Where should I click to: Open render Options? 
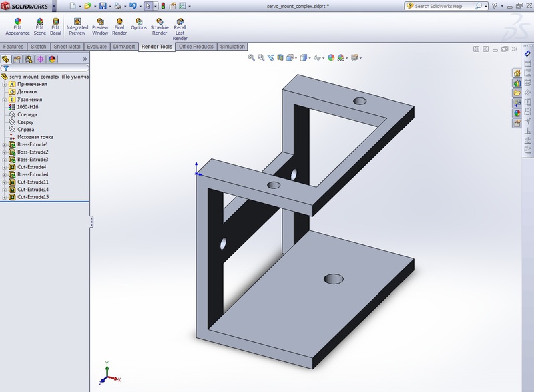tap(139, 25)
